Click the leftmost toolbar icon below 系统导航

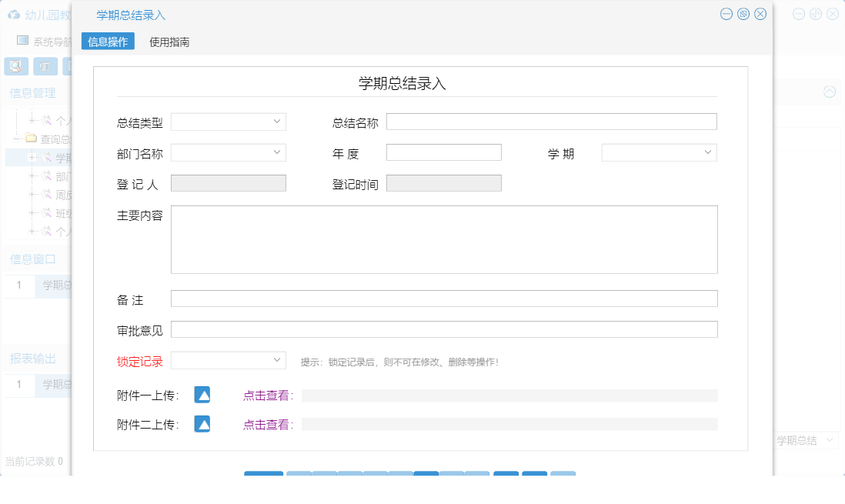(15, 66)
